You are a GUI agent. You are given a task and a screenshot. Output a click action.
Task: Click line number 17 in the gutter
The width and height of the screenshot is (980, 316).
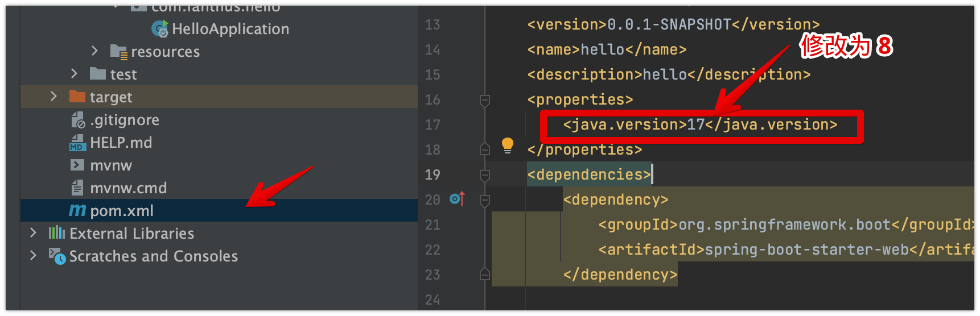pyautogui.click(x=433, y=124)
